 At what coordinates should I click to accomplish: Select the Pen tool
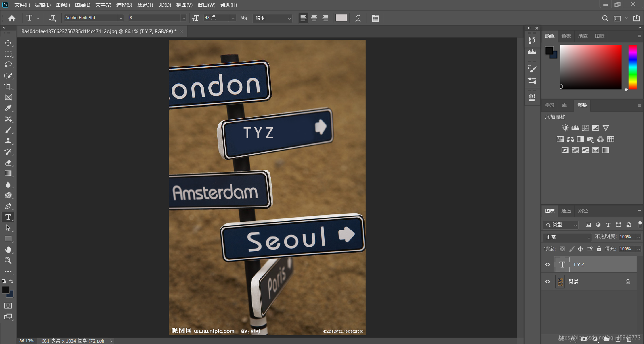coord(8,206)
